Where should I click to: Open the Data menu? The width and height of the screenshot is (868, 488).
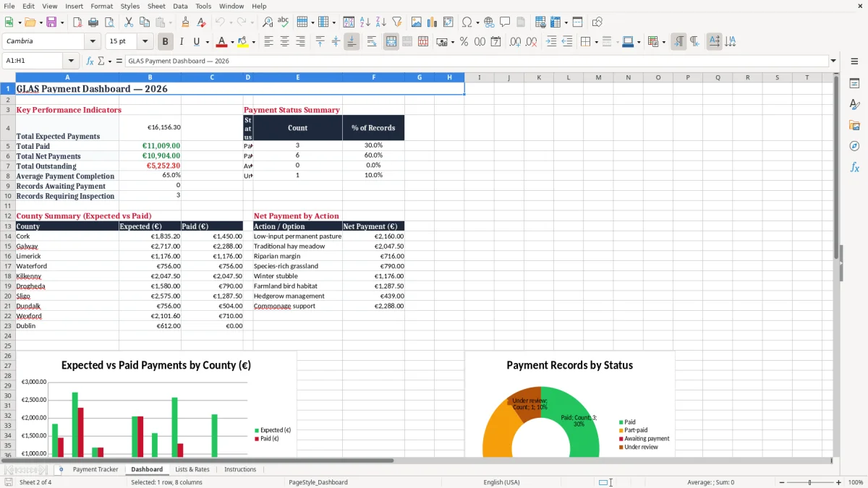pos(180,6)
